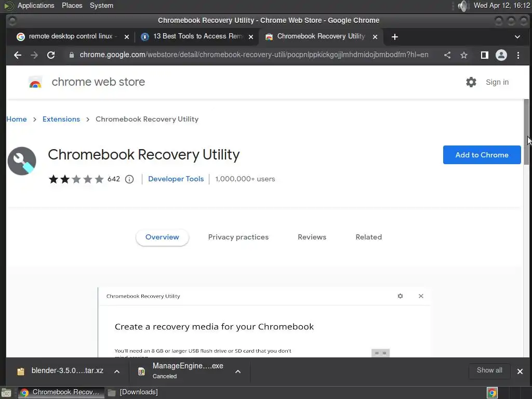Image resolution: width=532 pixels, height=399 pixels.
Task: Bookmark this tab with star icon
Action: coord(464,55)
